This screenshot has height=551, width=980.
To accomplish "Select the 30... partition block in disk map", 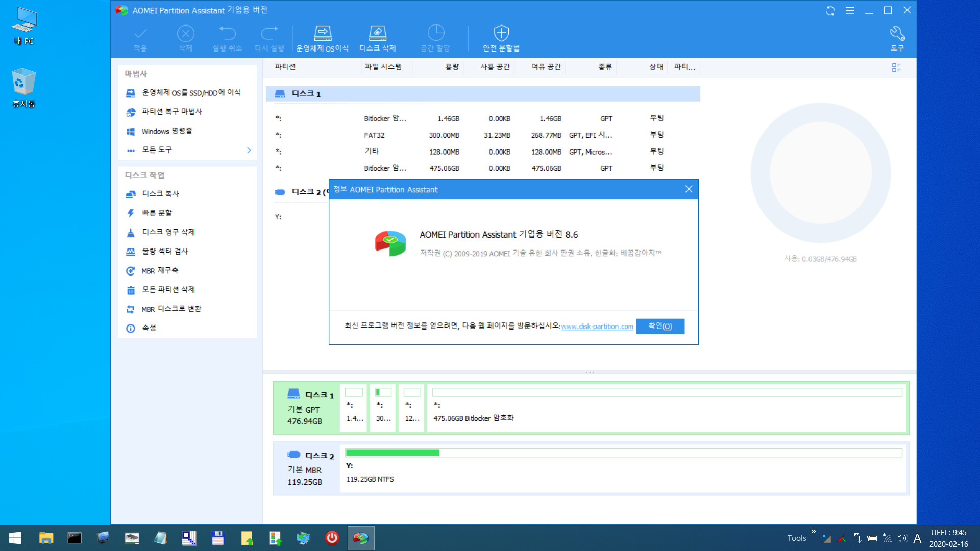I will pyautogui.click(x=383, y=408).
